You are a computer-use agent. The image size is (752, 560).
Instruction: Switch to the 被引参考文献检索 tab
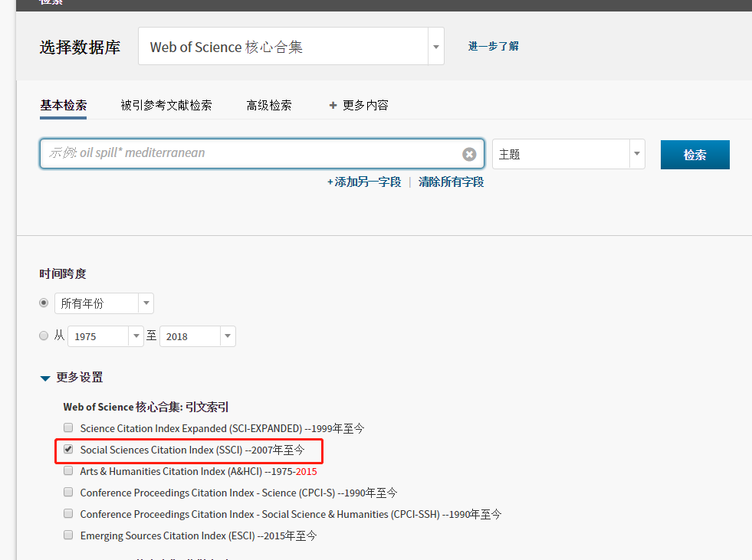[166, 105]
